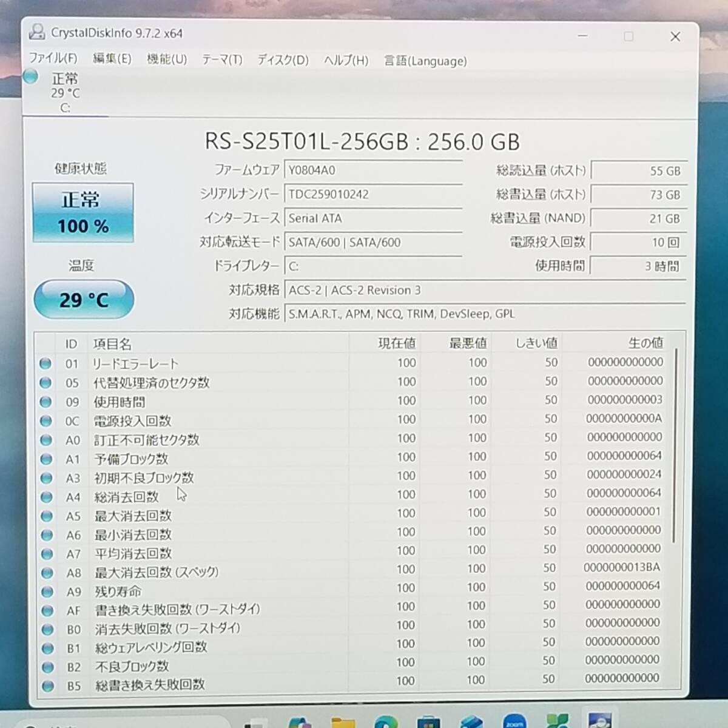Image resolution: width=728 pixels, height=728 pixels.
Task: Click the 項目名 column header
Action: pos(218,343)
